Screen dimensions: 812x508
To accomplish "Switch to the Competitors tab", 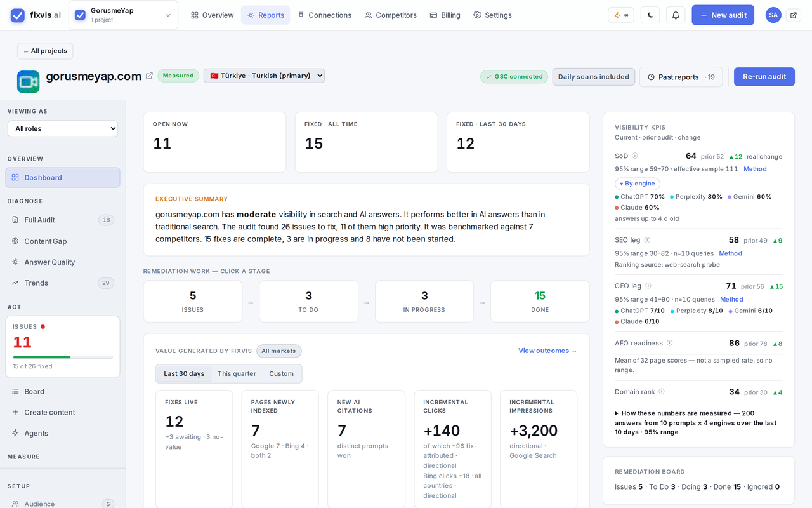I will pos(391,15).
